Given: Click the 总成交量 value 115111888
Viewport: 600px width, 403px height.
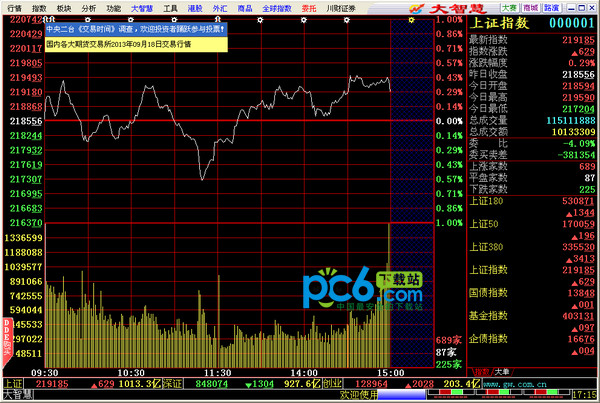Looking at the screenshot, I should point(571,120).
